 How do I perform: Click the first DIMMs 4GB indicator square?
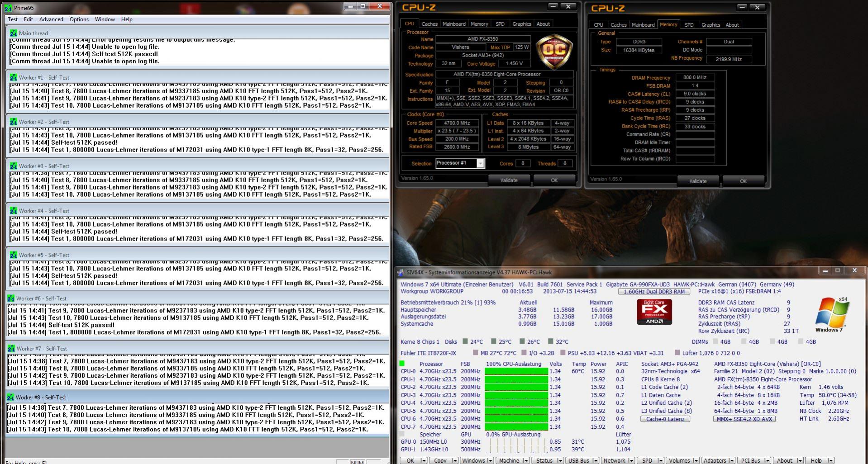tap(715, 341)
